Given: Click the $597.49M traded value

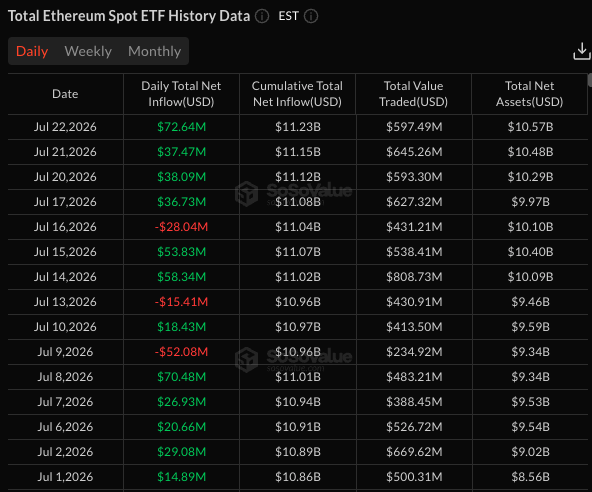Looking at the screenshot, I should coord(414,127).
